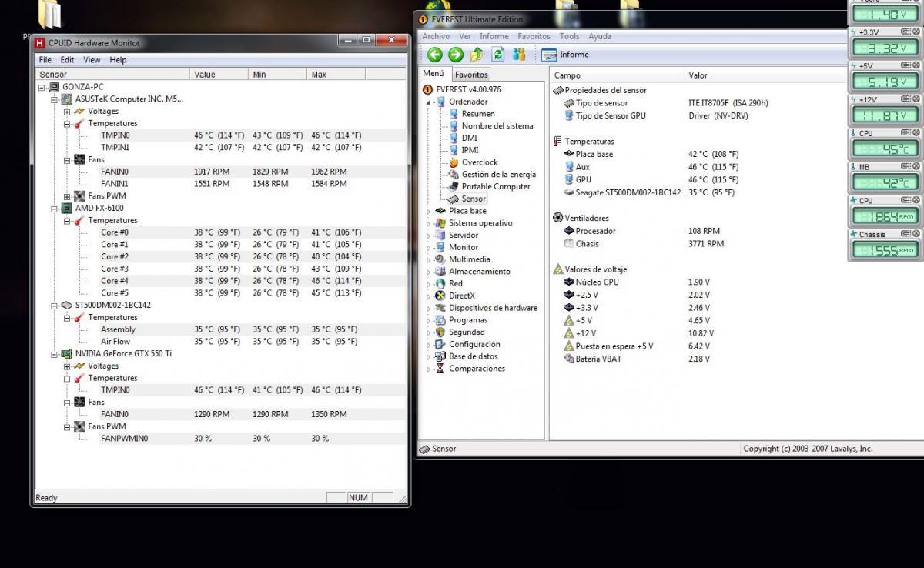
Task: Expand the Servidor tree node
Action: pyautogui.click(x=430, y=236)
